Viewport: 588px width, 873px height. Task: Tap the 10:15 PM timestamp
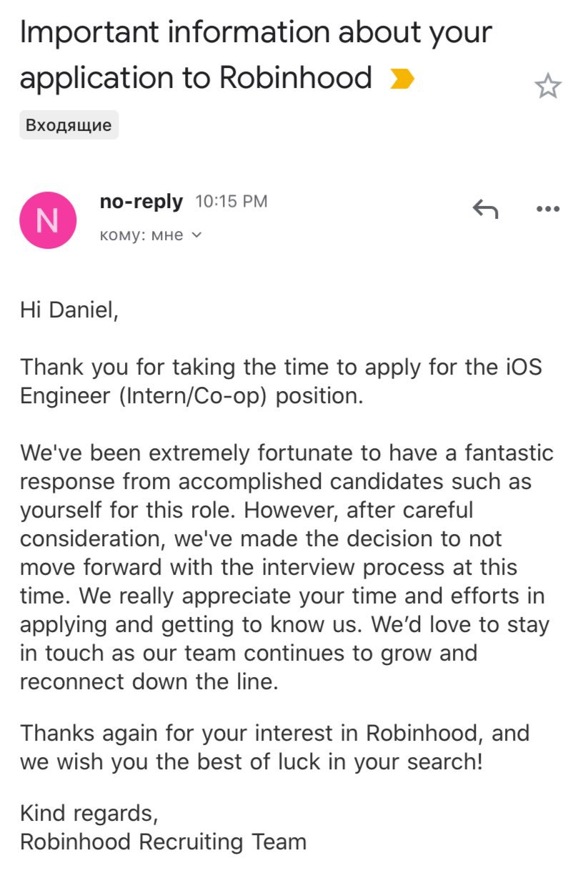(231, 202)
